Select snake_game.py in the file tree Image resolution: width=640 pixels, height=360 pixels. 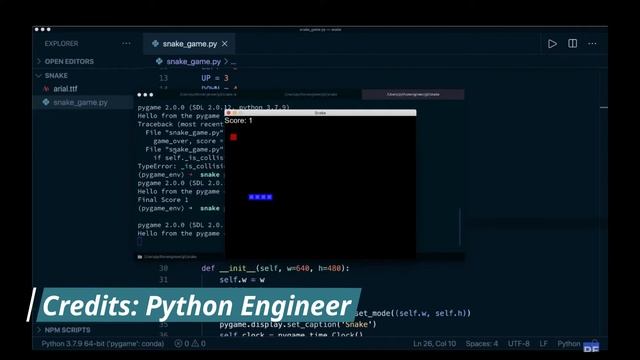pyautogui.click(x=80, y=102)
